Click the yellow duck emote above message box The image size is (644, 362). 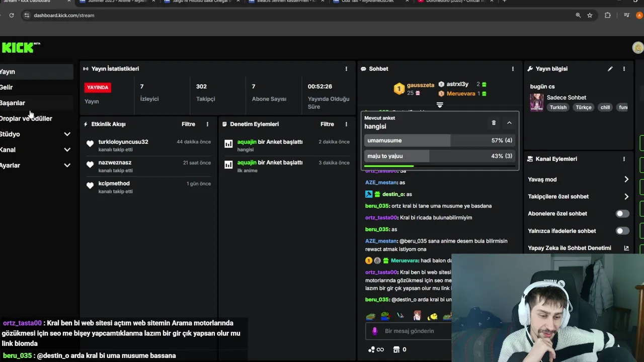click(x=432, y=316)
